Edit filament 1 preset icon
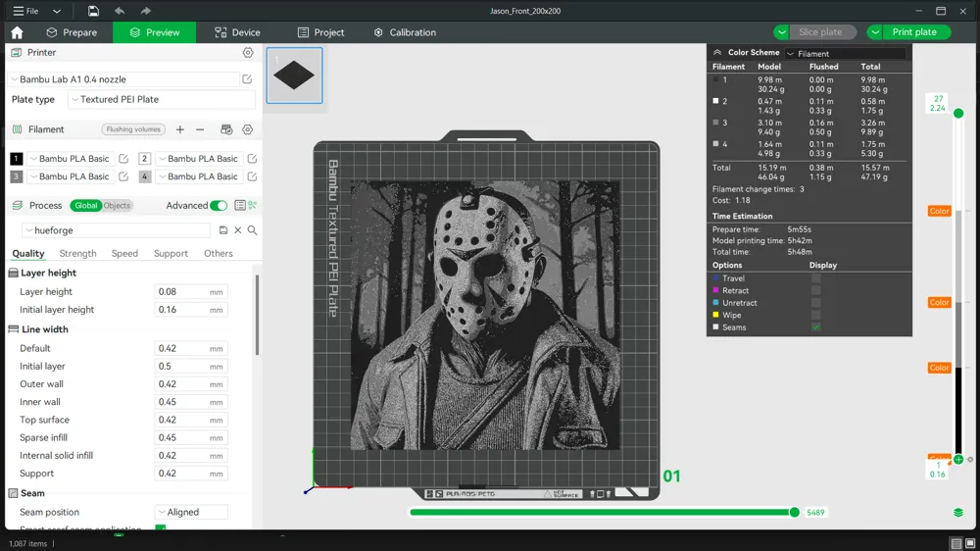Screen dimensions: 980x551 123,159
